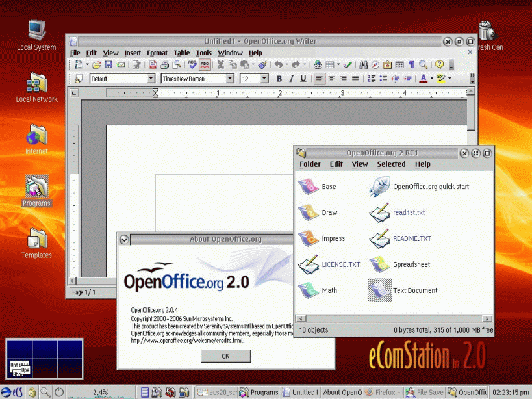Export directly as PDF

153,64
